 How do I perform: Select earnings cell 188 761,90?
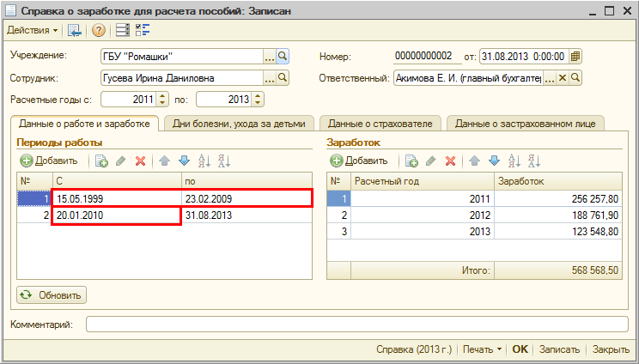point(558,215)
